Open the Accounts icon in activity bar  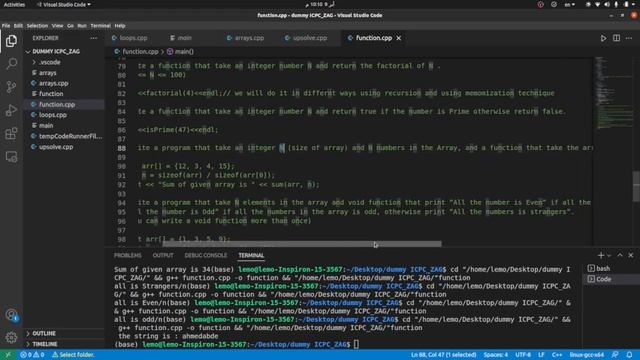pyautogui.click(x=11, y=315)
